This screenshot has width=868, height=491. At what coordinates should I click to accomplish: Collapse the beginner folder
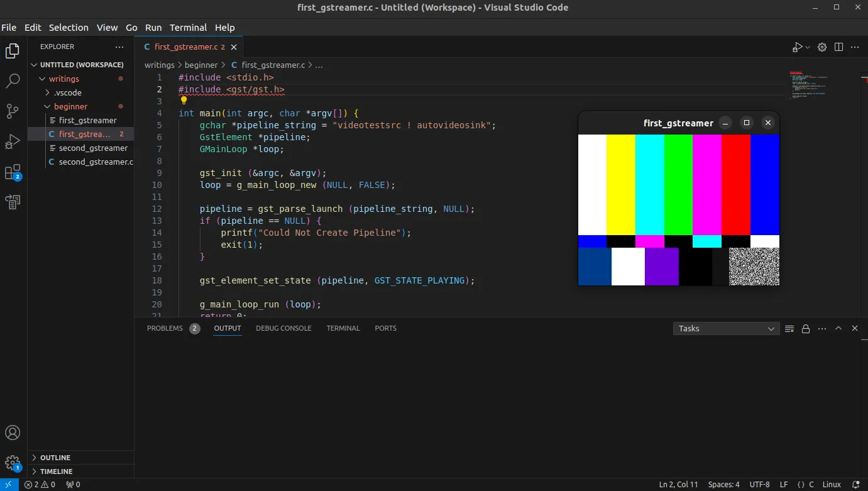[x=80, y=106]
